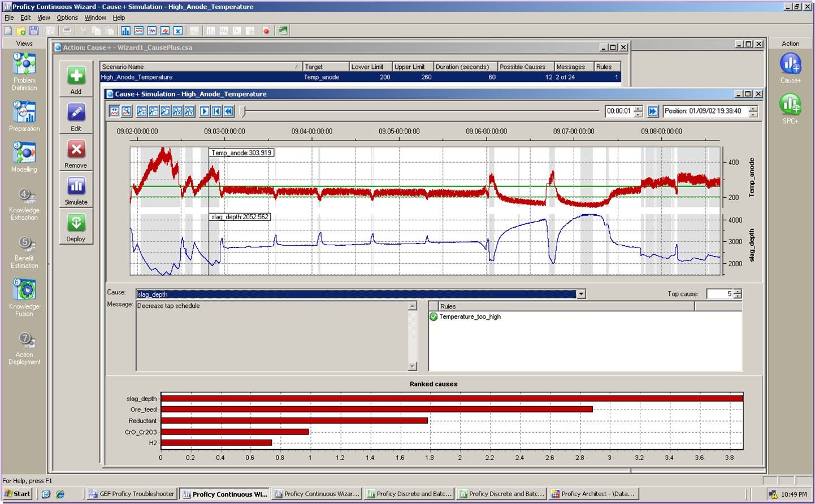
Task: Click the Remove scenario button
Action: pos(76,153)
